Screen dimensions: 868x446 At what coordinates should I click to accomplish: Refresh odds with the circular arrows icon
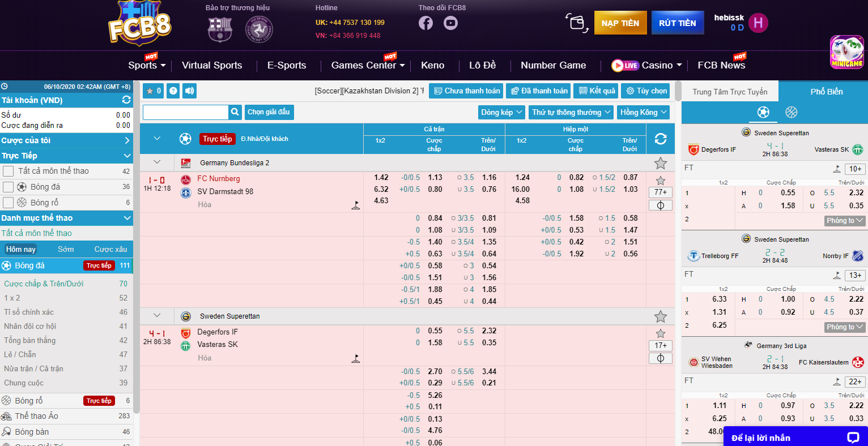click(660, 139)
